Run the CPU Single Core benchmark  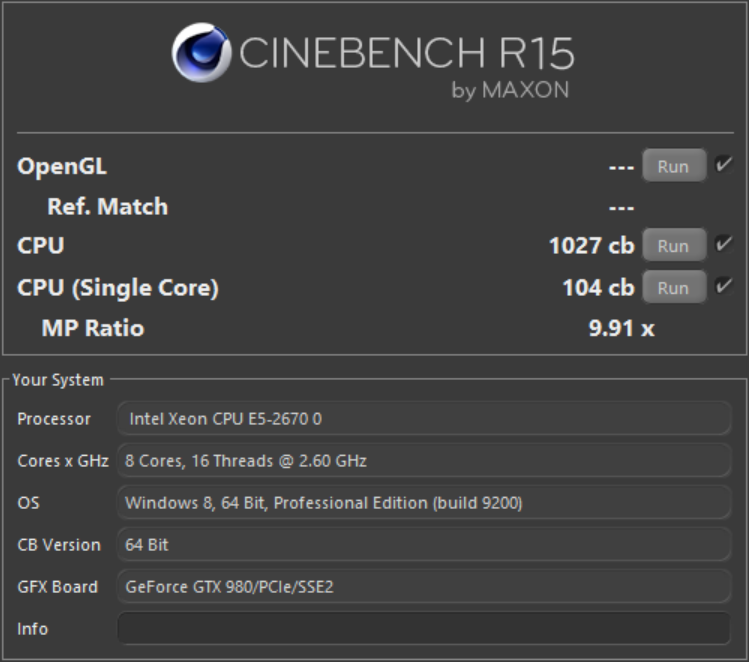point(674,288)
